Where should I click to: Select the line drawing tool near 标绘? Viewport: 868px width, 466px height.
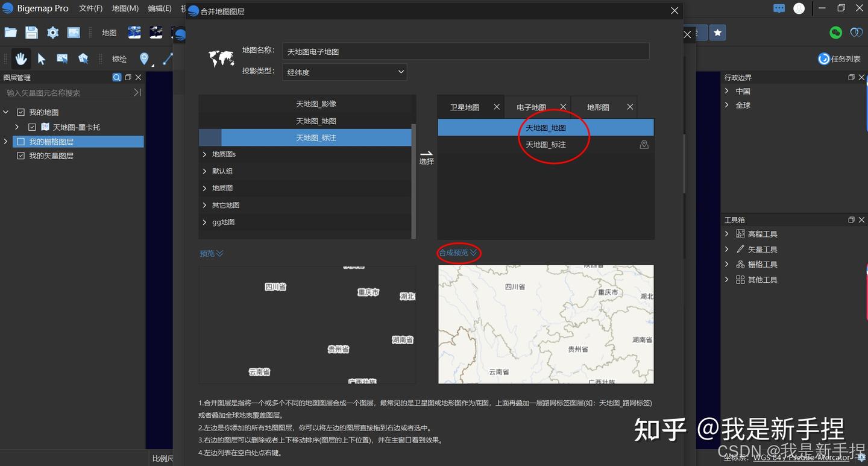[x=167, y=58]
